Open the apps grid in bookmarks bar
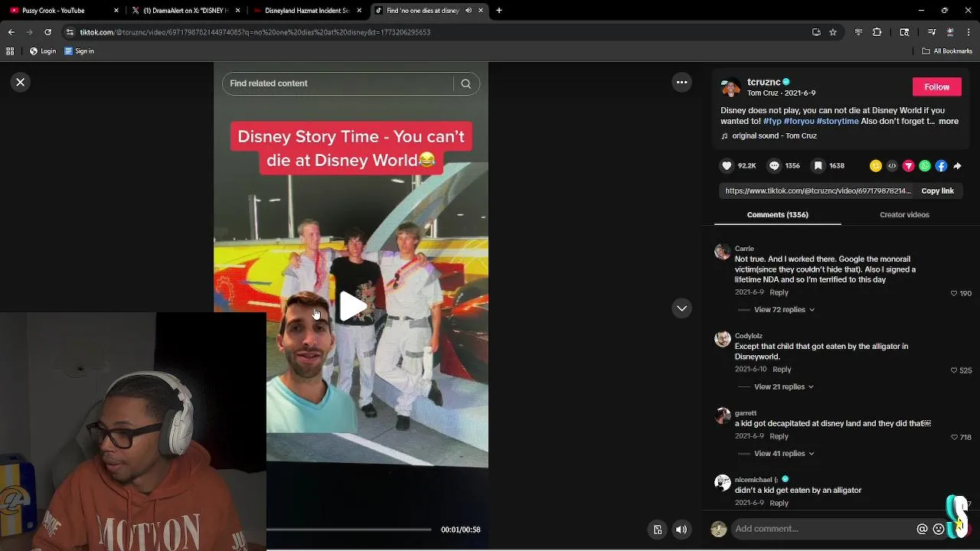This screenshot has height=551, width=980. tap(10, 51)
